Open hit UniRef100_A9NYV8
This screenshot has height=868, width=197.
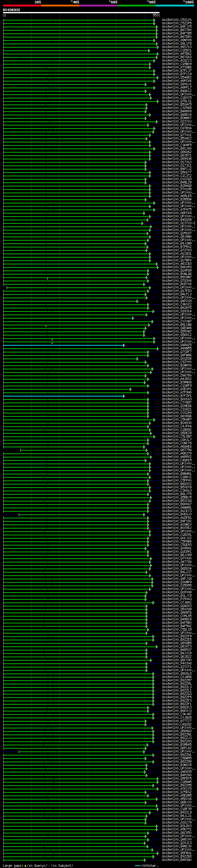[177, 40]
